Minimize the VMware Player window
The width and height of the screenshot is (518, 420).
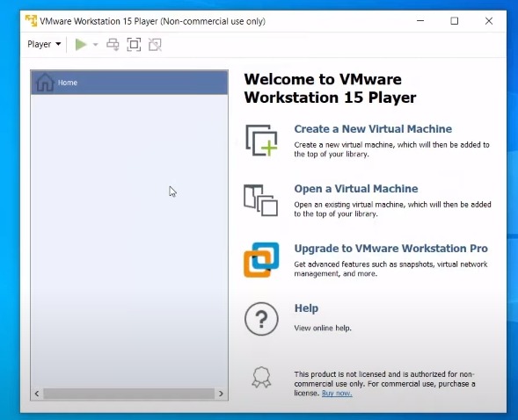coord(420,21)
